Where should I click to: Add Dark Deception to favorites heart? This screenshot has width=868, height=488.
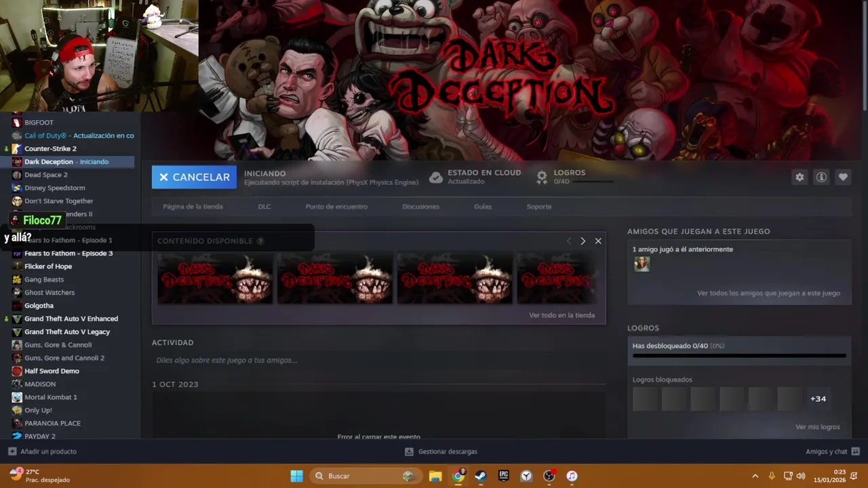(x=843, y=177)
